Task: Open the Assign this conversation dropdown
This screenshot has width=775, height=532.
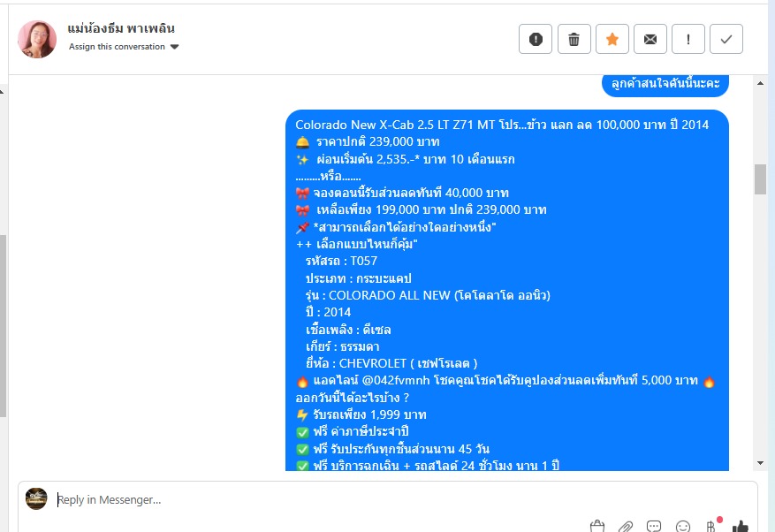Action: coord(124,47)
